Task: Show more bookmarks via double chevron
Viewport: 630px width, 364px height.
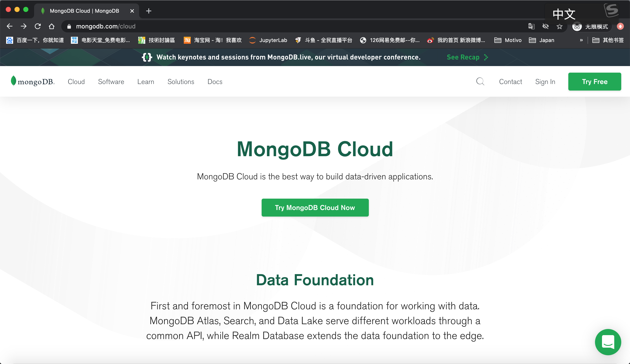Action: [x=581, y=40]
